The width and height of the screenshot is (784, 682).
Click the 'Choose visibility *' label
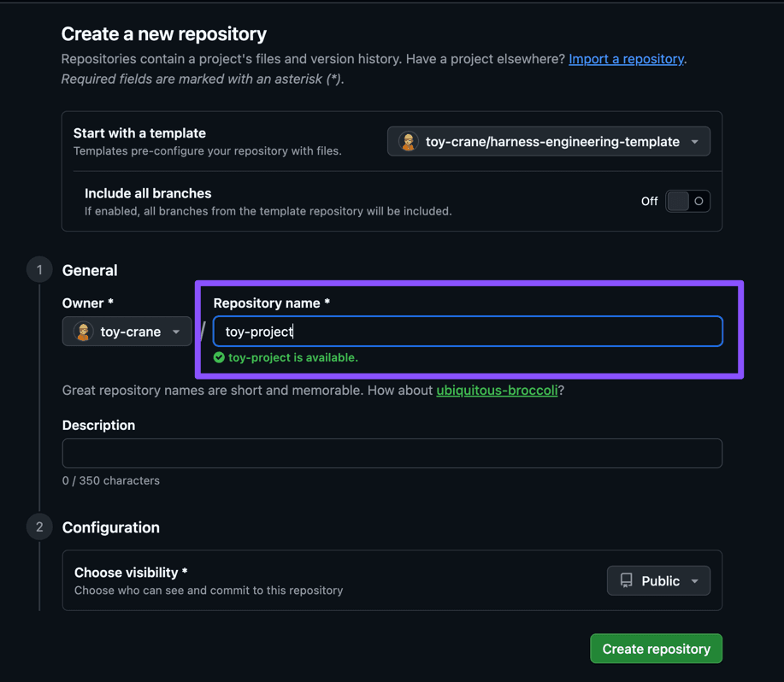pyautogui.click(x=131, y=573)
